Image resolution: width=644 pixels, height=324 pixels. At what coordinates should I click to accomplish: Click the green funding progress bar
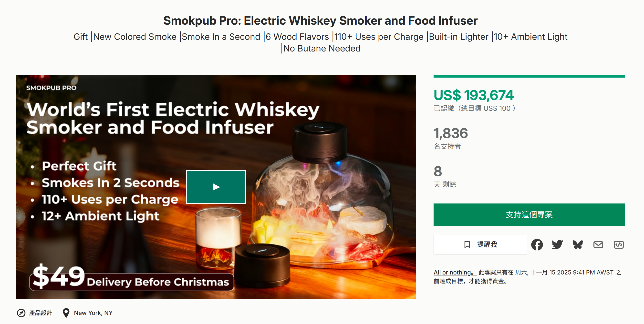529,76
